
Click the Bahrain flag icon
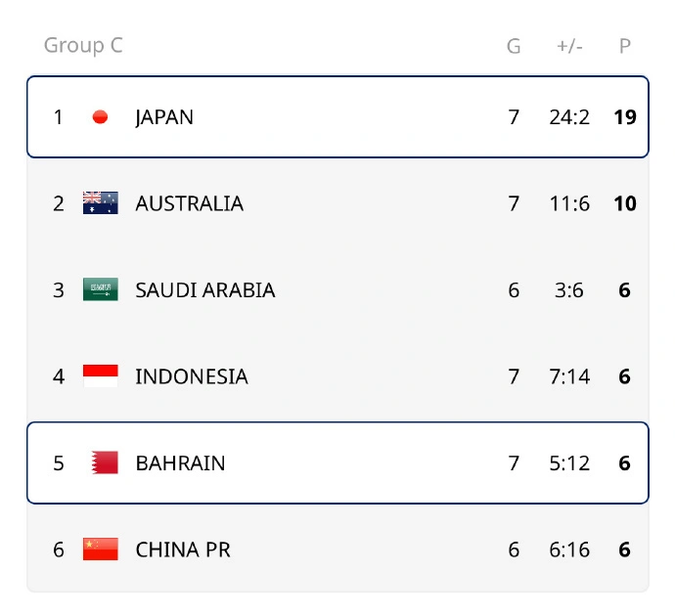pyautogui.click(x=105, y=462)
